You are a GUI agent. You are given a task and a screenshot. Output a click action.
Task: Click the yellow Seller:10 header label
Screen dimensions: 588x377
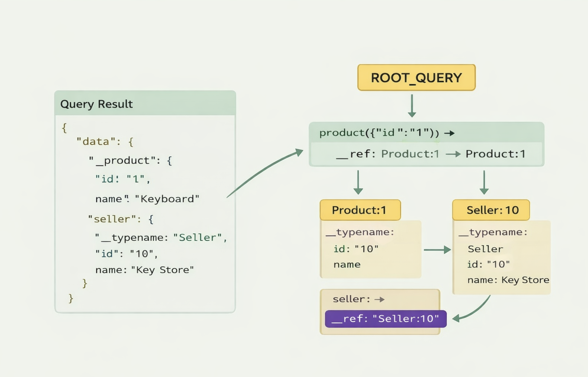click(x=491, y=210)
